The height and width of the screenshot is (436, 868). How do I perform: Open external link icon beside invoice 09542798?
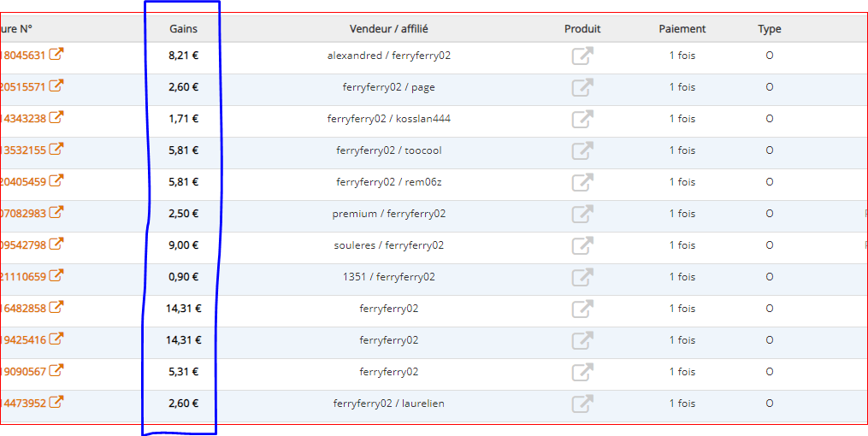[x=56, y=244]
